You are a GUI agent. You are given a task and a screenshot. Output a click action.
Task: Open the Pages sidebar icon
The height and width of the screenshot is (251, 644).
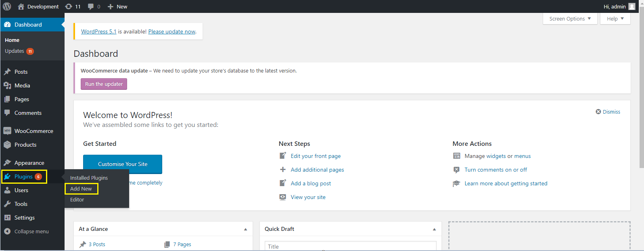point(7,99)
